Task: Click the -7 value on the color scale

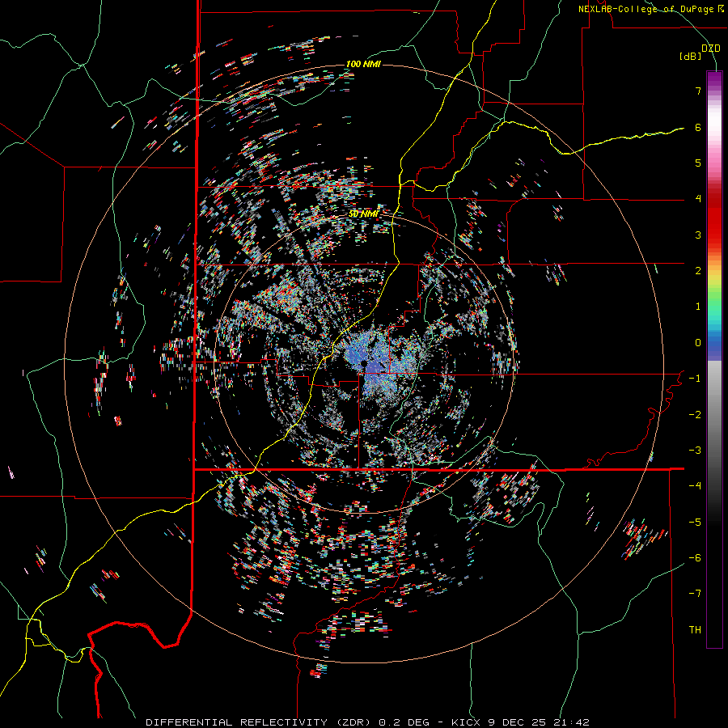Action: tap(695, 594)
